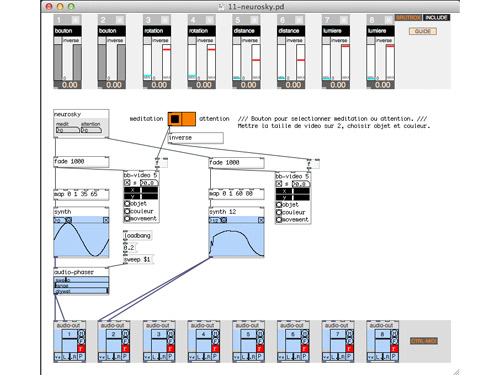Open the INCLUDE tab
The image size is (500, 375).
pyautogui.click(x=436, y=17)
